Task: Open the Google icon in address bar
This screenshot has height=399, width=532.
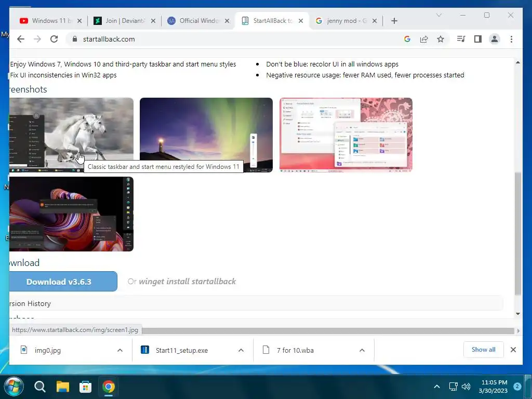Action: click(407, 39)
